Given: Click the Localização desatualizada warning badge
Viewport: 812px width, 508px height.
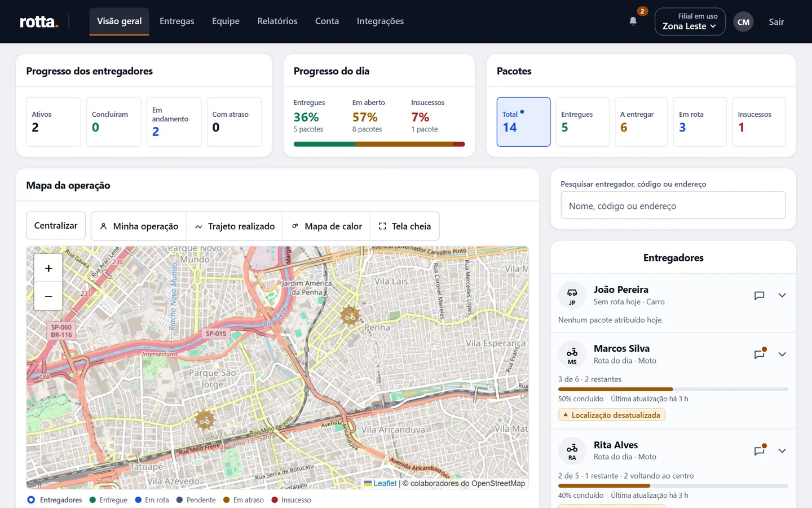Looking at the screenshot, I should click(x=612, y=415).
